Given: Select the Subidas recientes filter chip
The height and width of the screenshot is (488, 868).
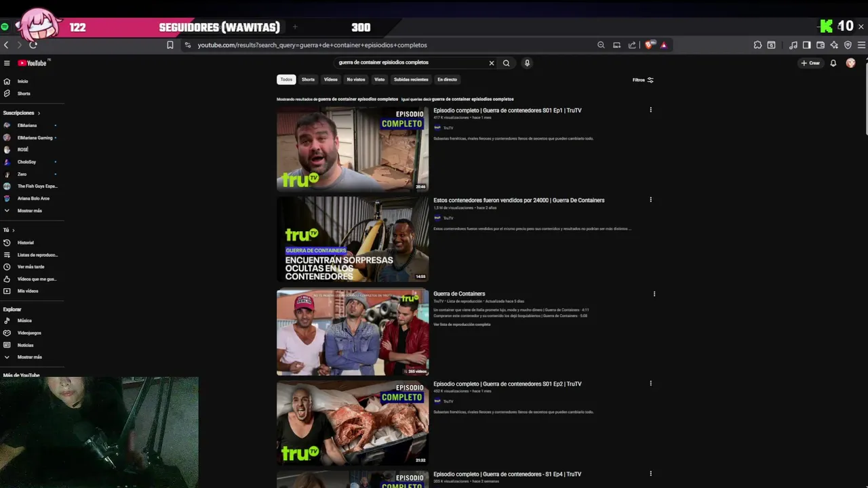Looking at the screenshot, I should tap(411, 79).
